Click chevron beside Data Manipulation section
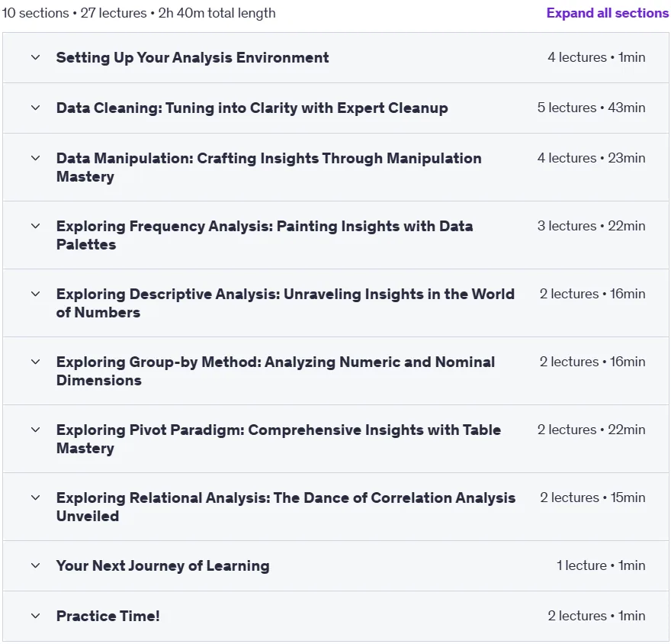Viewport: 671px width, 644px height. (36, 159)
